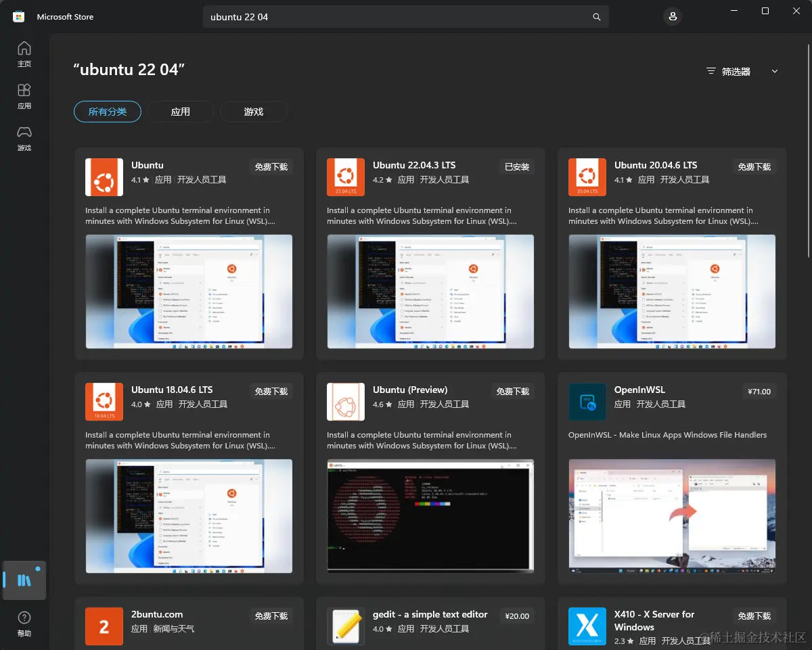This screenshot has height=650, width=812.
Task: Expand the filter chevron dropdown
Action: pyautogui.click(x=775, y=71)
